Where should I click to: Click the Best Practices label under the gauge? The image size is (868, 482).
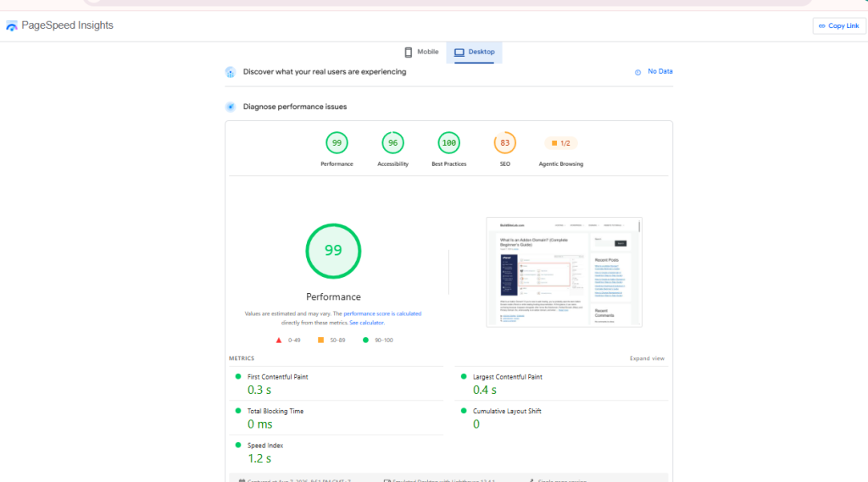[x=449, y=164]
